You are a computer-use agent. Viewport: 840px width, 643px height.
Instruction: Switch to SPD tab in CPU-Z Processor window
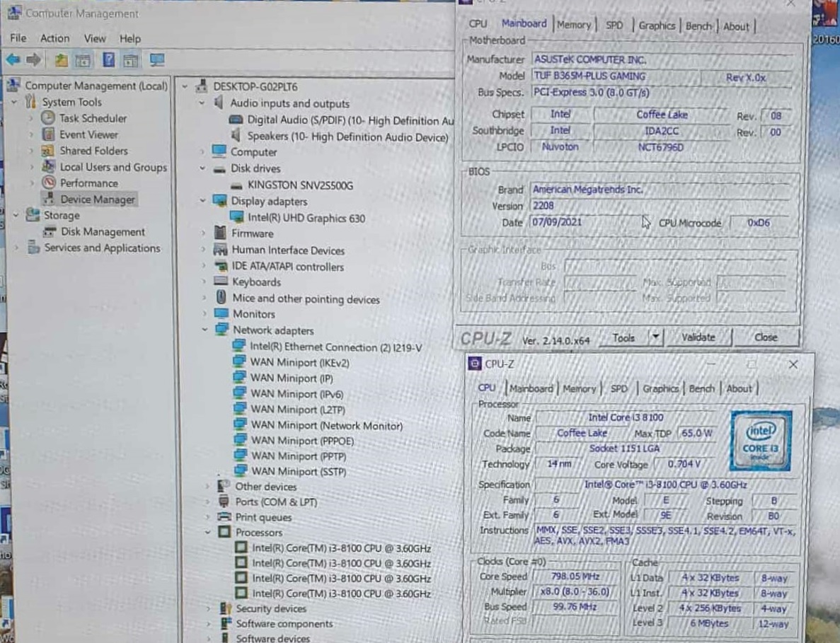[619, 388]
